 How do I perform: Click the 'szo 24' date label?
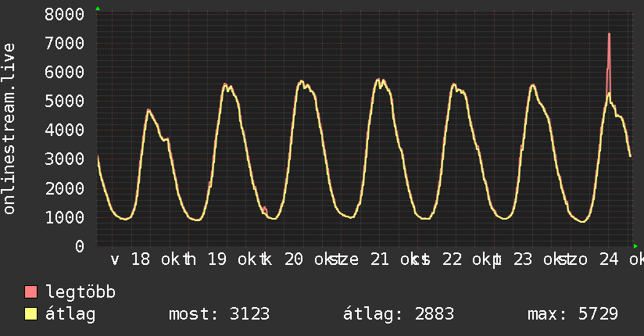591,259
